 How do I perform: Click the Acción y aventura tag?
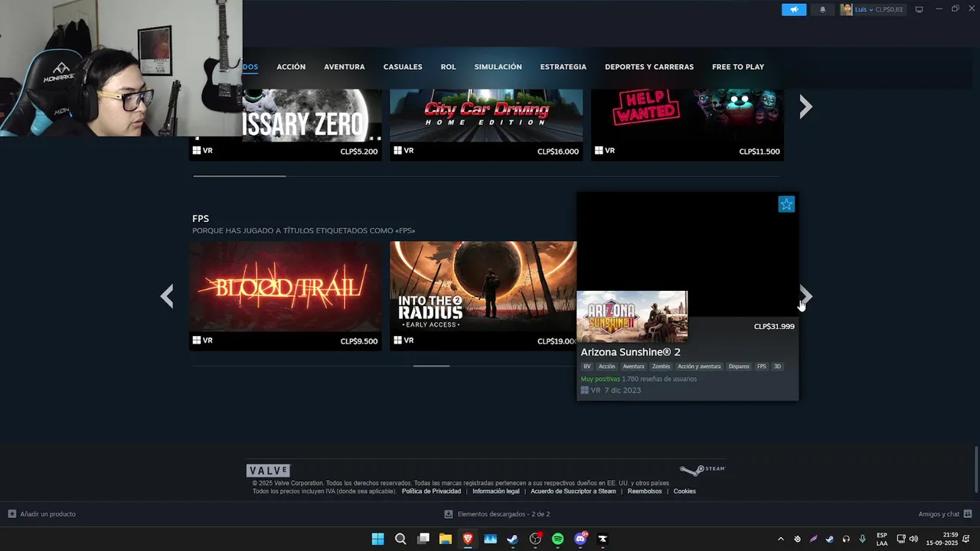[x=699, y=367]
